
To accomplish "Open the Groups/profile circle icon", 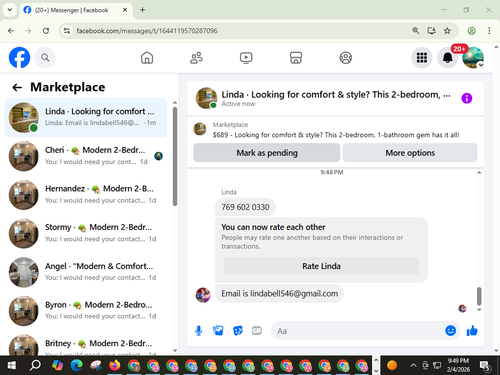I will click(x=346, y=58).
